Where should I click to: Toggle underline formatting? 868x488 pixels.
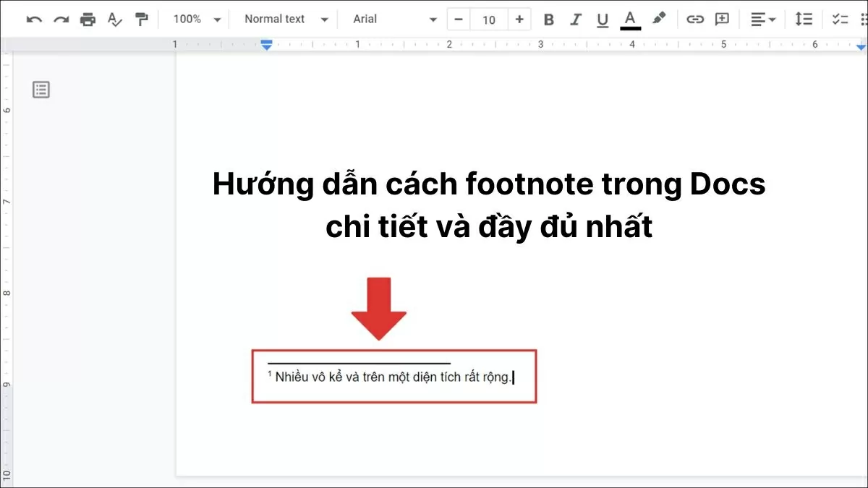pos(603,19)
